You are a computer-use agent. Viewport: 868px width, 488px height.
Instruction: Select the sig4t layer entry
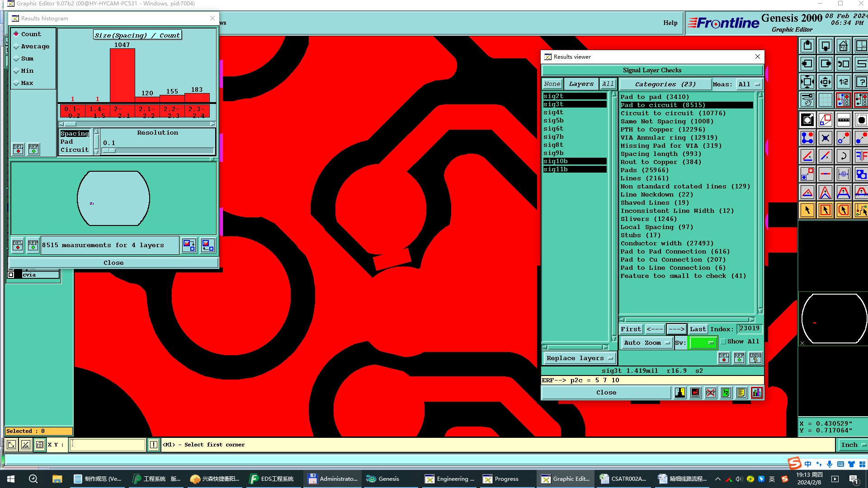(553, 112)
